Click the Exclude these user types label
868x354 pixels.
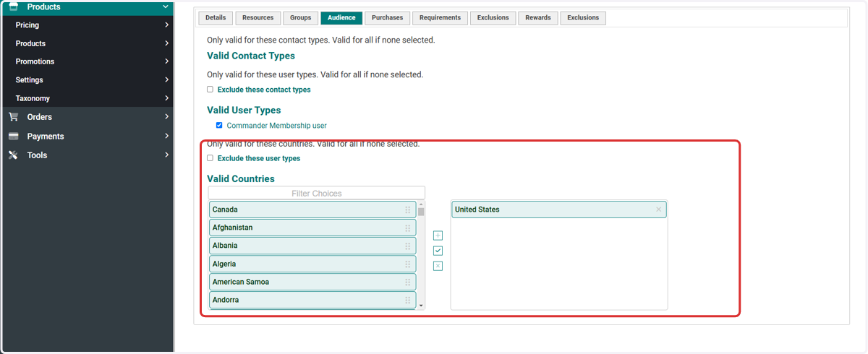coord(259,158)
